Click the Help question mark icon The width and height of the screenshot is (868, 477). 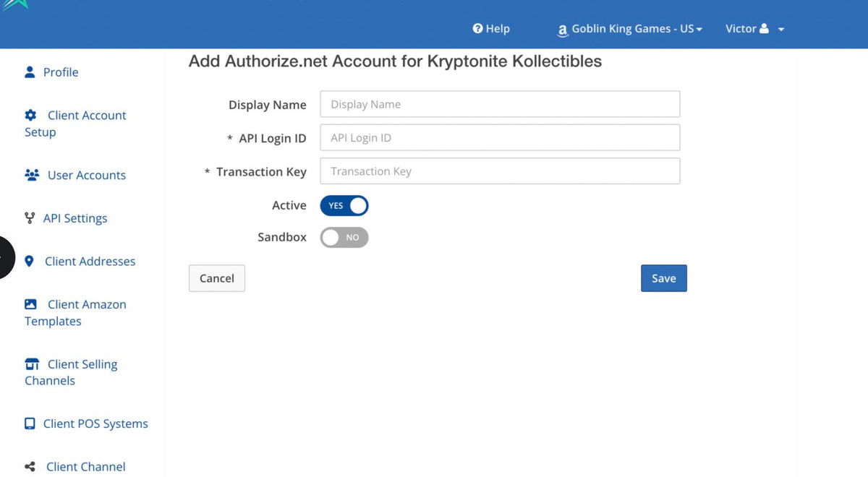[x=477, y=29]
